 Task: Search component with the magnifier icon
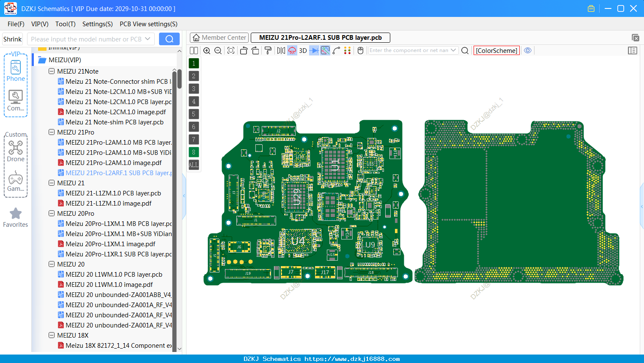[x=465, y=50]
